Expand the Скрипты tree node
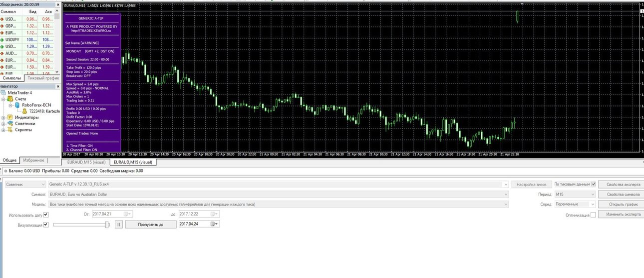 tap(3, 129)
